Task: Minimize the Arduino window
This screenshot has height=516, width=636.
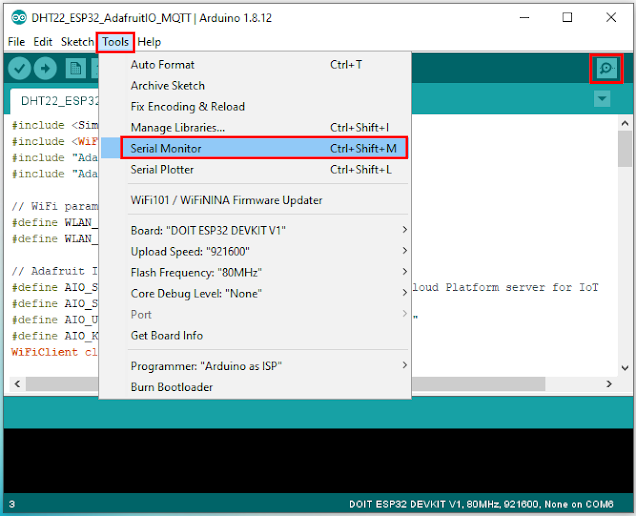Action: pos(524,18)
